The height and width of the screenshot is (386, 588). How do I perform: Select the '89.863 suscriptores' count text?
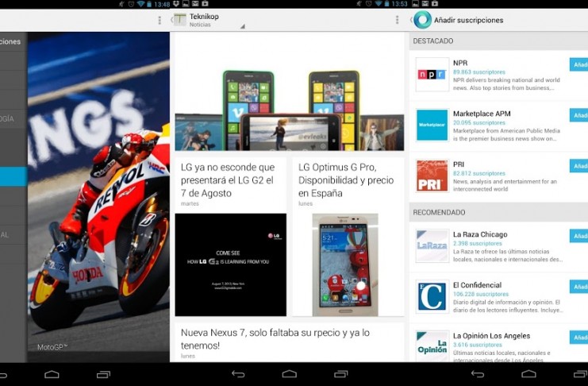pos(478,71)
